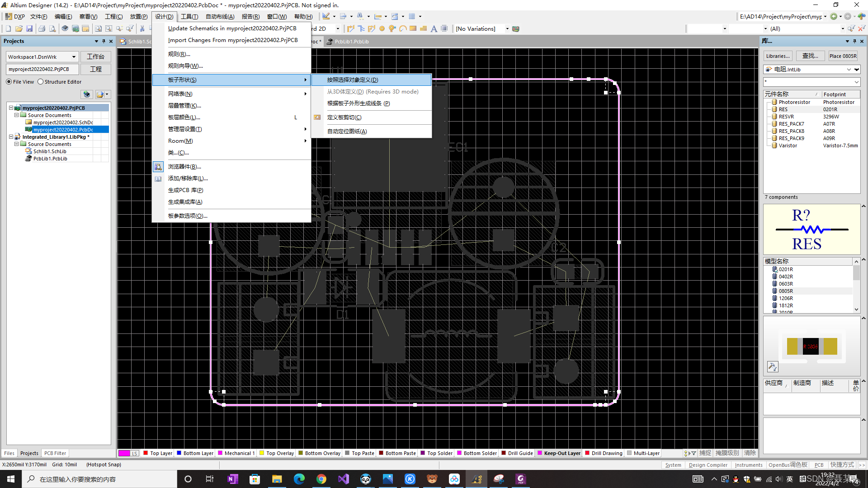Select 1206R in the model name list
The width and height of the screenshot is (868, 488).
(786, 298)
